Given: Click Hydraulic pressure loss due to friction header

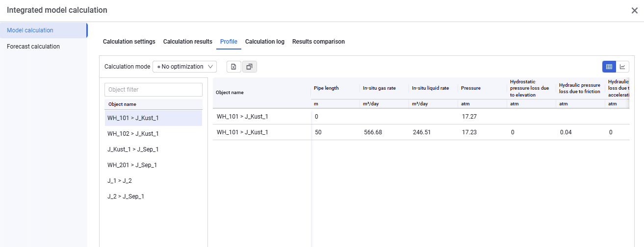Looking at the screenshot, I should 581,88.
